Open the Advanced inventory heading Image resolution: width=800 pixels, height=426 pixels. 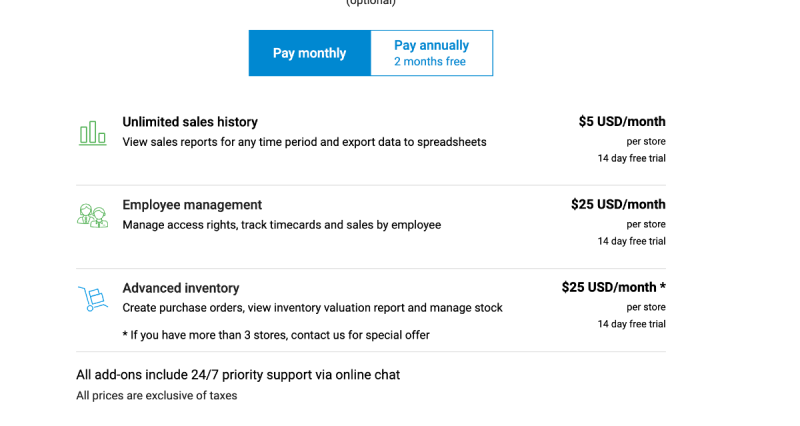(181, 288)
